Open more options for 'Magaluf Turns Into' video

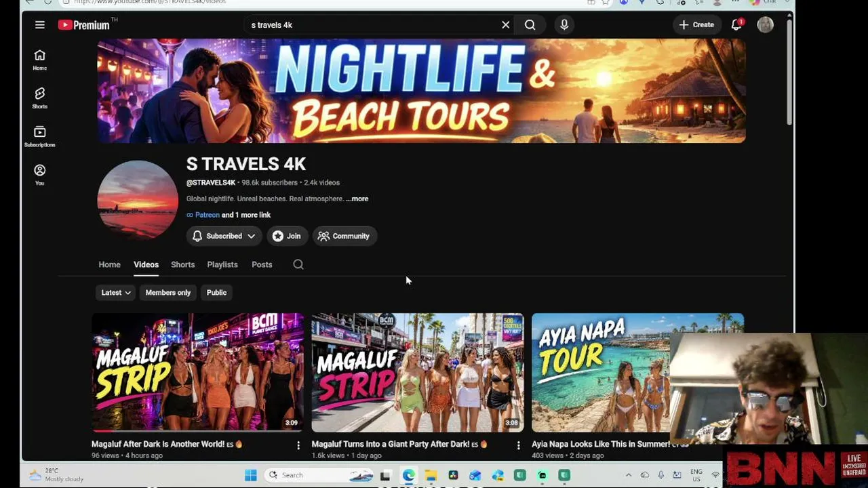tap(519, 445)
